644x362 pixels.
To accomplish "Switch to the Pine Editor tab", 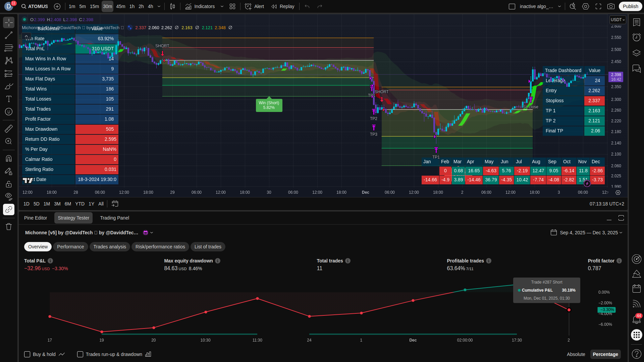I will [x=36, y=218].
